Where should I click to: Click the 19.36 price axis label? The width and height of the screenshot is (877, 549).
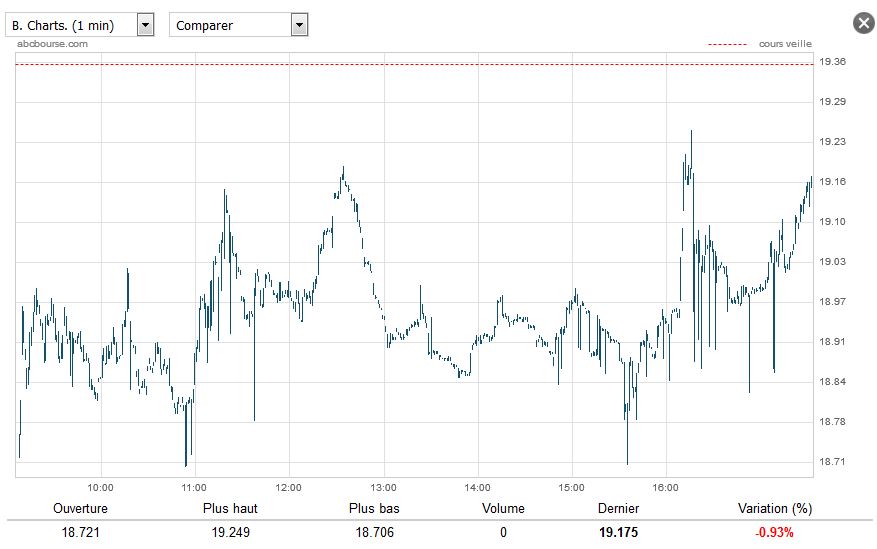[x=832, y=61]
